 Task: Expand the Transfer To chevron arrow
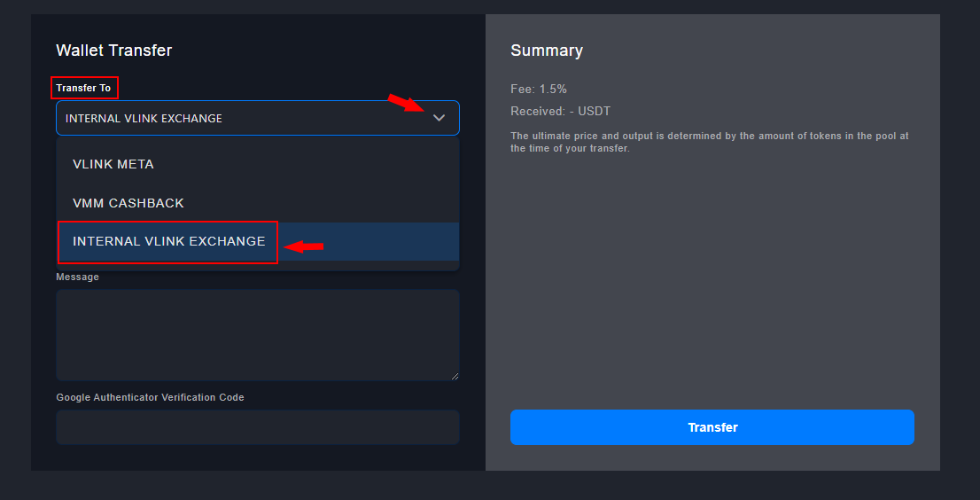click(439, 118)
